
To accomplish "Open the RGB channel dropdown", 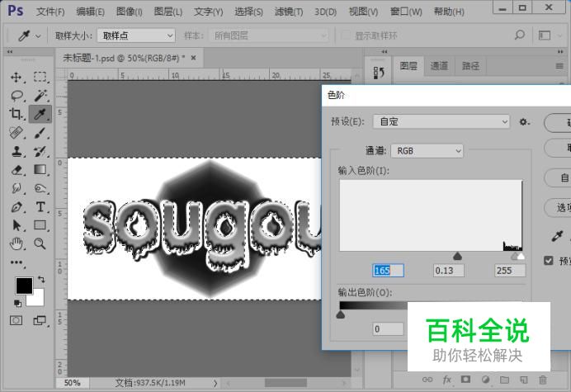I will point(427,151).
